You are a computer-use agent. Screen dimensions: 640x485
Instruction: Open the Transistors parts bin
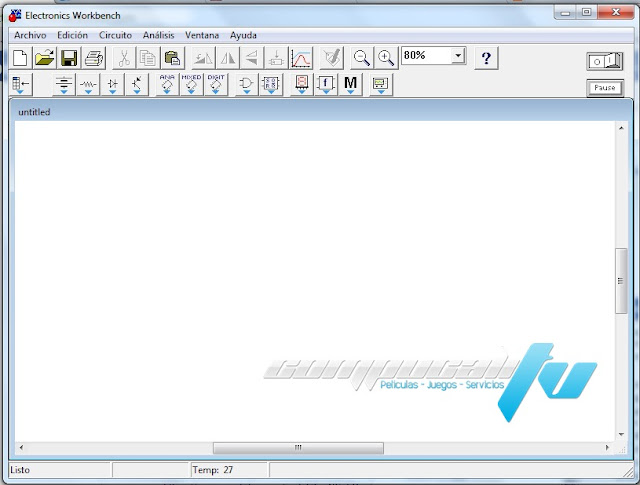coord(137,85)
